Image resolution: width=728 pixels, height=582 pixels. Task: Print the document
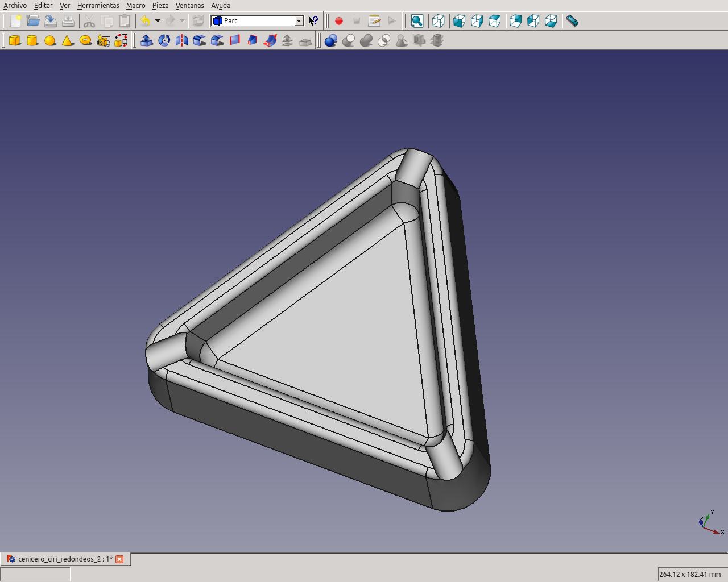coord(68,21)
